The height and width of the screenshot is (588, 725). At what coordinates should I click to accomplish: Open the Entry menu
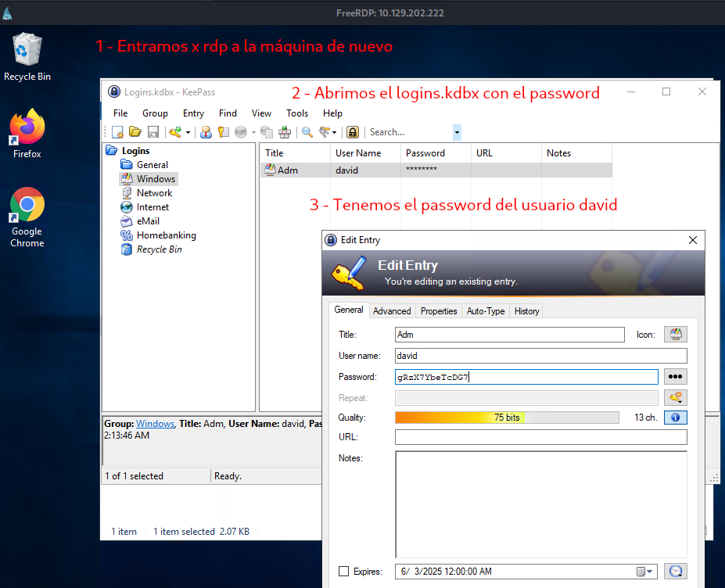(193, 113)
